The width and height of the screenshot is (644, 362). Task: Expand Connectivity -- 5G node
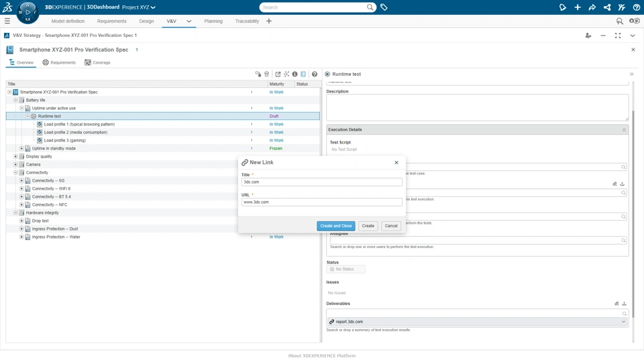click(21, 180)
